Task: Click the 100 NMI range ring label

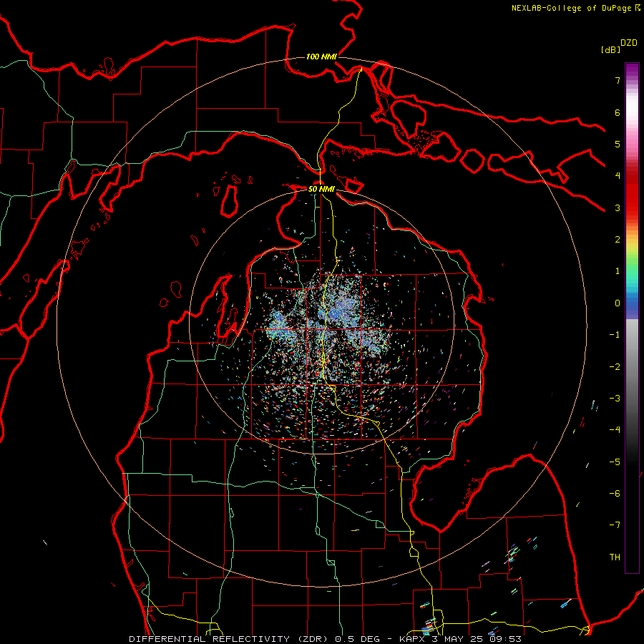Action: tap(321, 57)
